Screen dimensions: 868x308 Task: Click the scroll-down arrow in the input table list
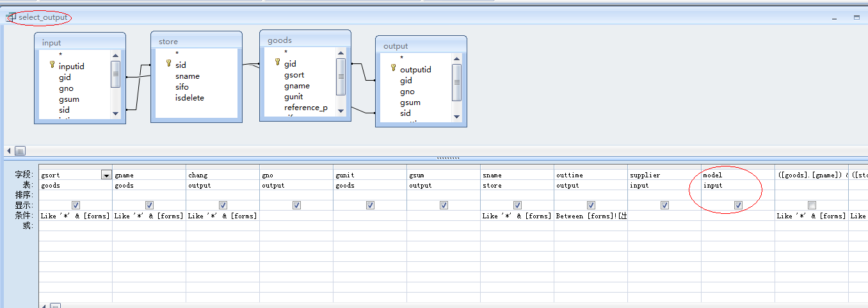click(115, 113)
